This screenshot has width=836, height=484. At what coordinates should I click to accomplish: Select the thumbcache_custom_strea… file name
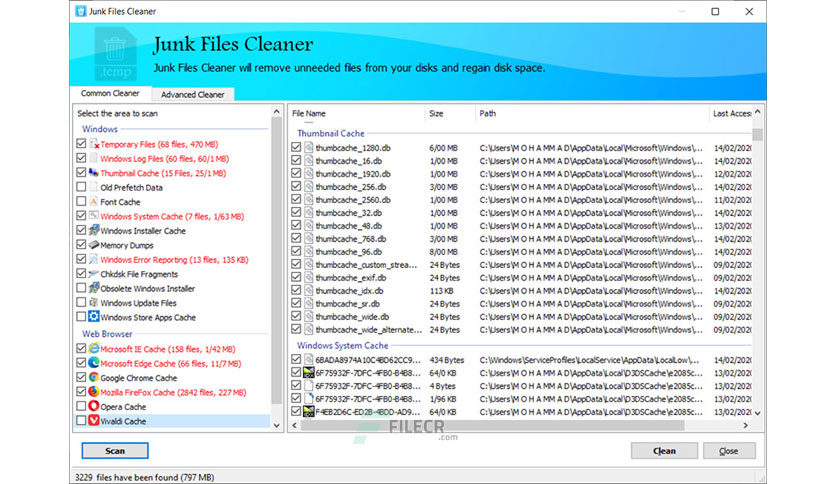(x=366, y=265)
